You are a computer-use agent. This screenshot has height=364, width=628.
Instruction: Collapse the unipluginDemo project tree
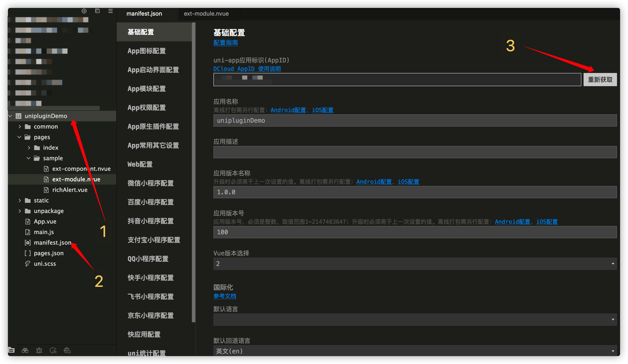coord(11,116)
